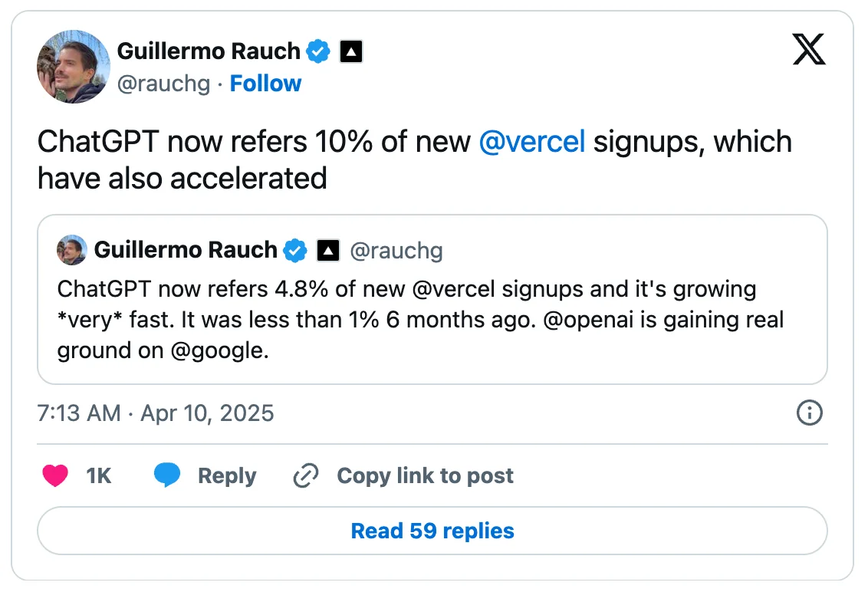Click the quoted tweet's small avatar
The width and height of the screenshot is (868, 592).
point(71,249)
